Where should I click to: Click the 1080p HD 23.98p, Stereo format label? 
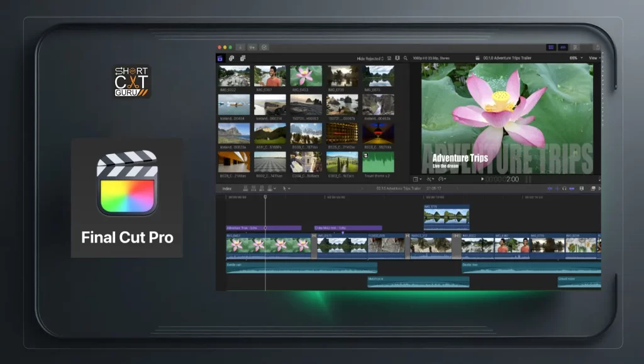pos(431,58)
